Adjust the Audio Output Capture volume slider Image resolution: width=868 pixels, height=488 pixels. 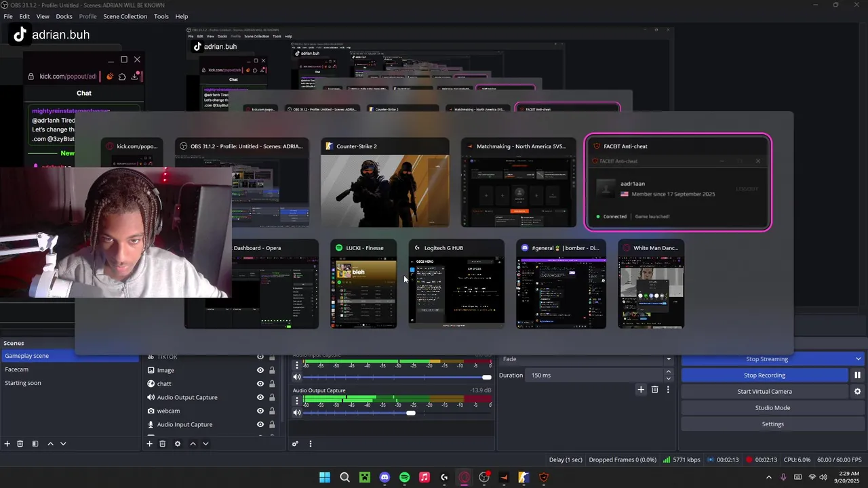pos(411,413)
